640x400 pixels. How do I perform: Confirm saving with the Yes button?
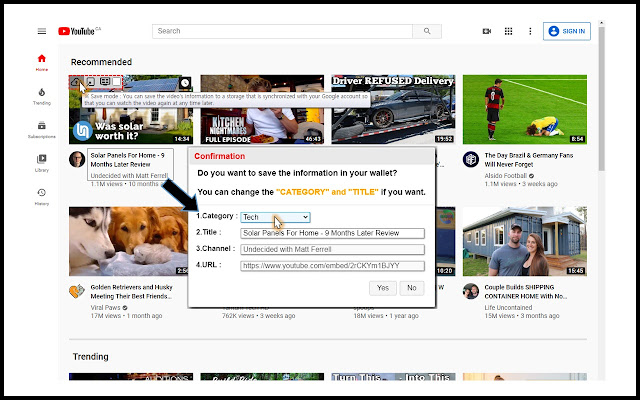(383, 288)
